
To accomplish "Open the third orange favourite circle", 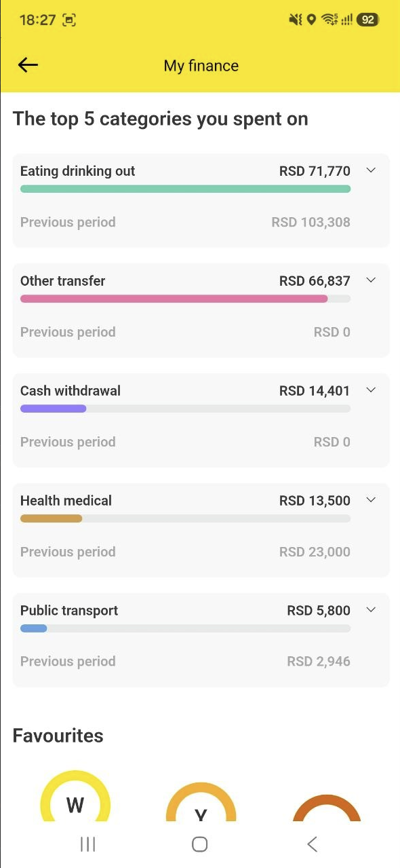I will (x=326, y=808).
